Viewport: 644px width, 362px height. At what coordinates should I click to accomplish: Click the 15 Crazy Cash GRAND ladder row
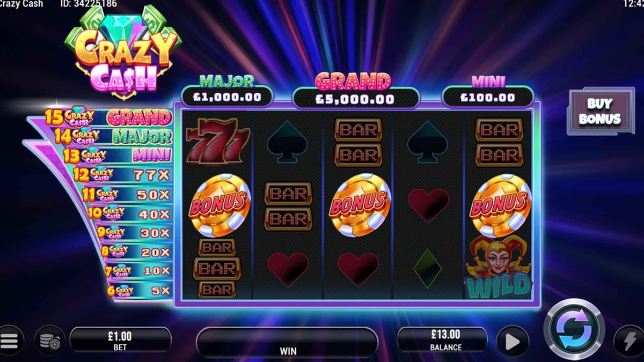(x=108, y=116)
